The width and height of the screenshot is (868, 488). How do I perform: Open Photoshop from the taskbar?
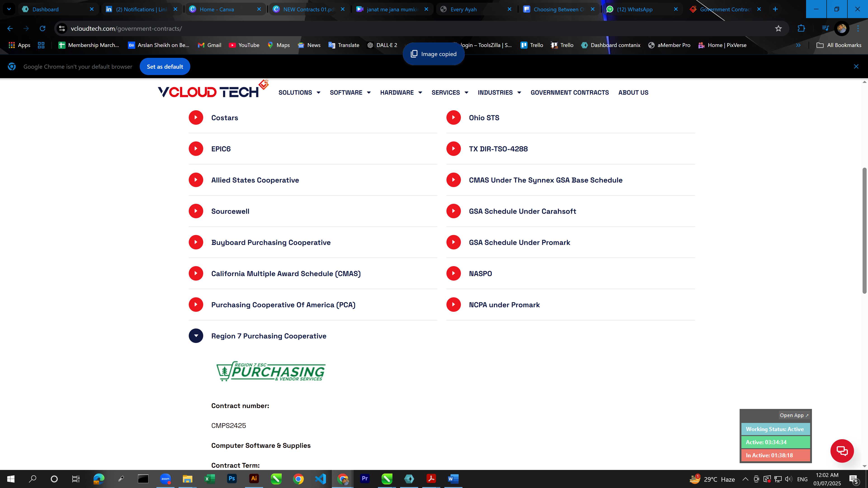pyautogui.click(x=232, y=479)
